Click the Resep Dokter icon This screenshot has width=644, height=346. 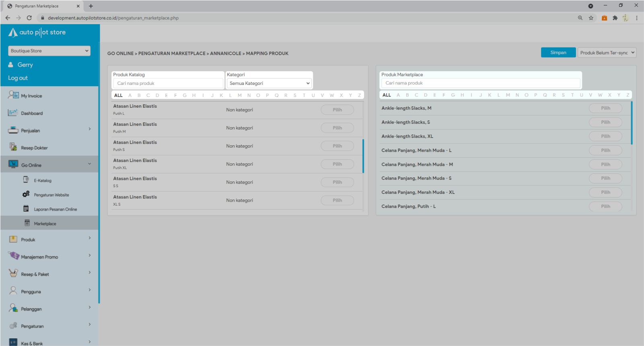click(13, 147)
